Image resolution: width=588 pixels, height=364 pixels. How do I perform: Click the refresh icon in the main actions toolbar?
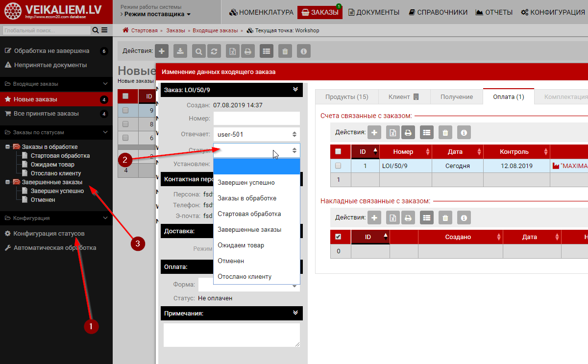pyautogui.click(x=214, y=50)
